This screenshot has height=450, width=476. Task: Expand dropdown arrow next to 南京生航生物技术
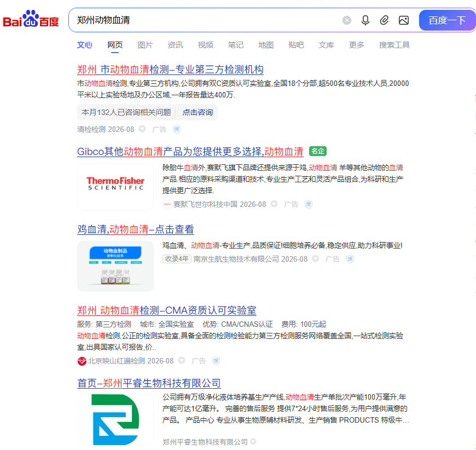click(316, 258)
